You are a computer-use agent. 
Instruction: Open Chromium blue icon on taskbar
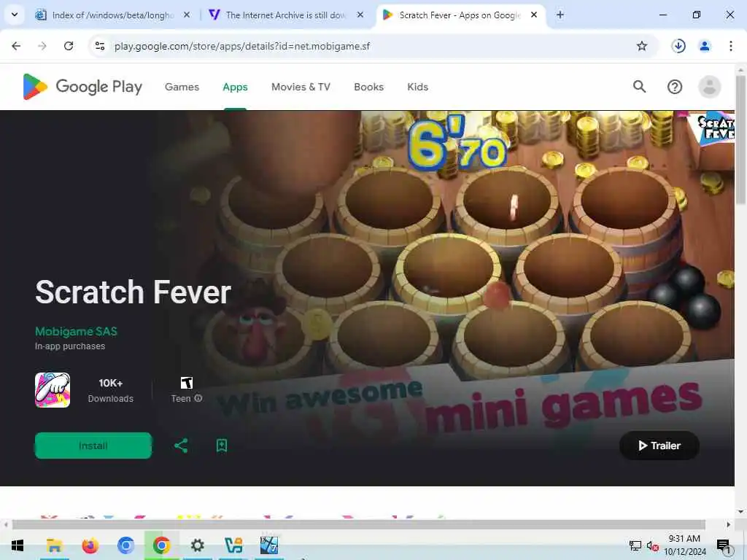[x=125, y=545]
